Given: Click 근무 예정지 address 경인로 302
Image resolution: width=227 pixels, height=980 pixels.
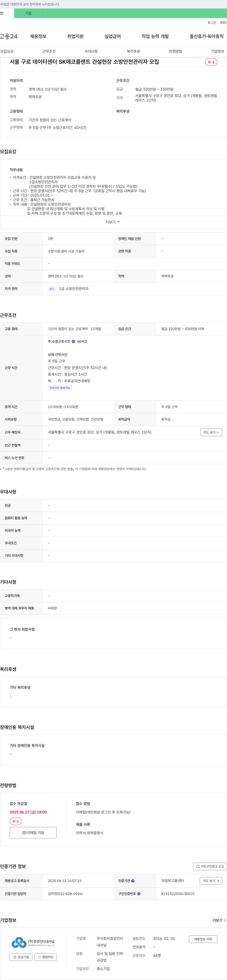Looking at the screenshot, I should pos(99,432).
